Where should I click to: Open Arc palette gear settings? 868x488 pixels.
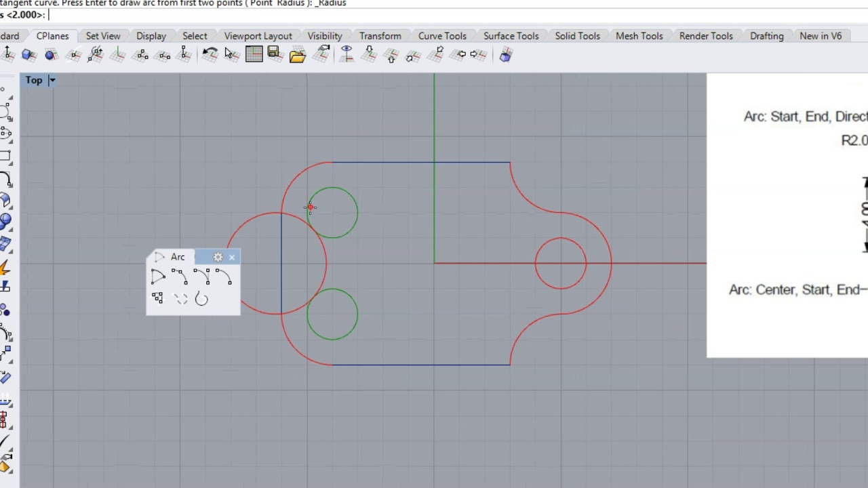click(218, 257)
